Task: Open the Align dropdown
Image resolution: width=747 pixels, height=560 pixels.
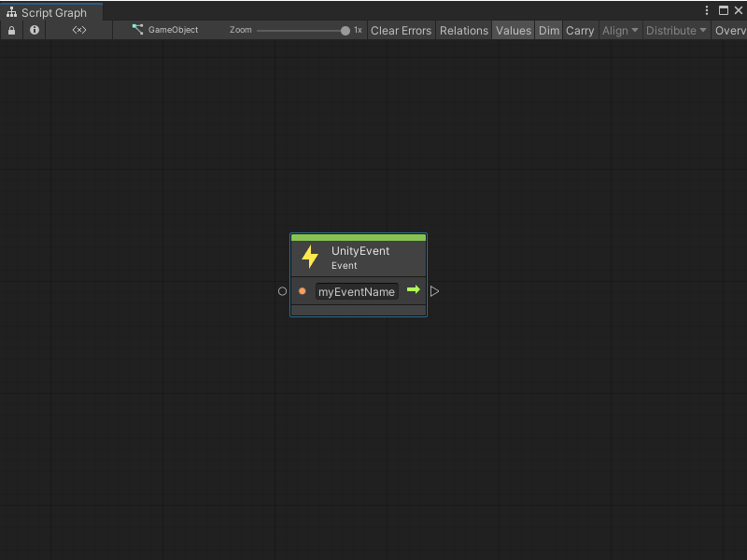Action: (x=619, y=30)
